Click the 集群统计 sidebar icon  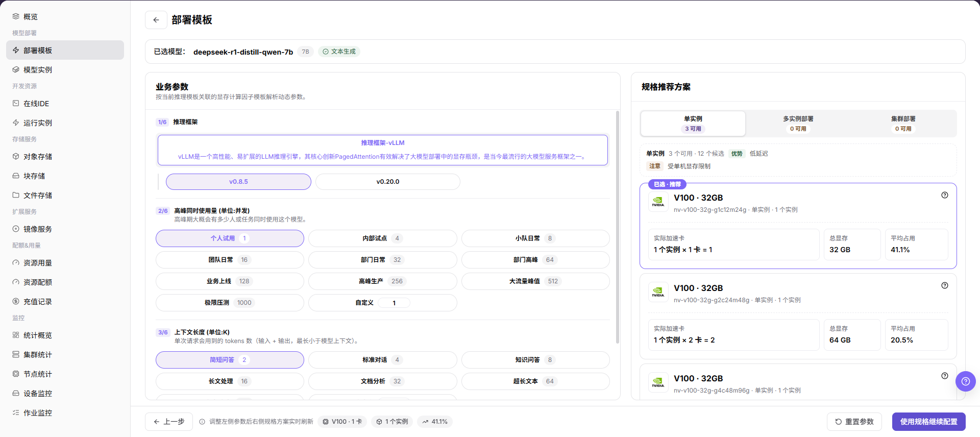tap(16, 354)
